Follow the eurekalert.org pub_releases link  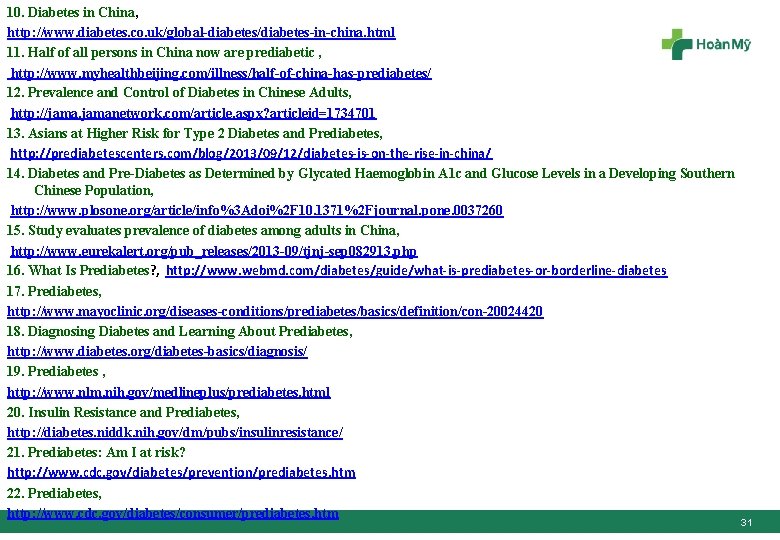214,251
